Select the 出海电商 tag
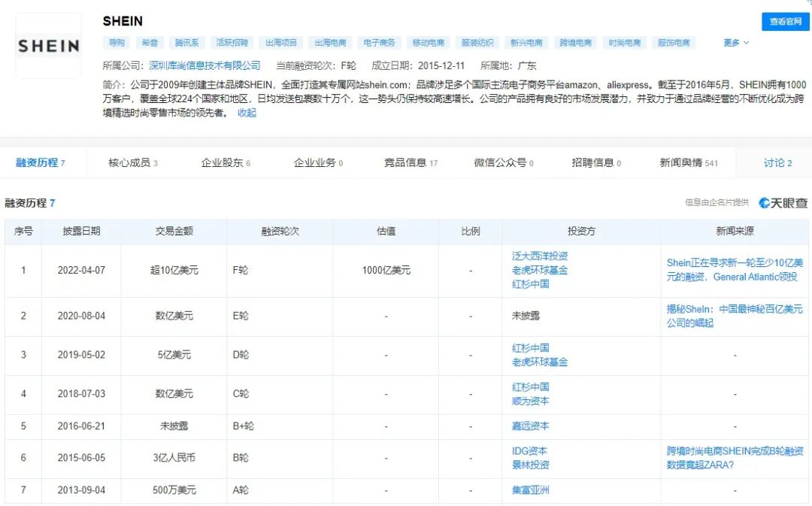Viewport: 812px width, 506px height. (330, 42)
